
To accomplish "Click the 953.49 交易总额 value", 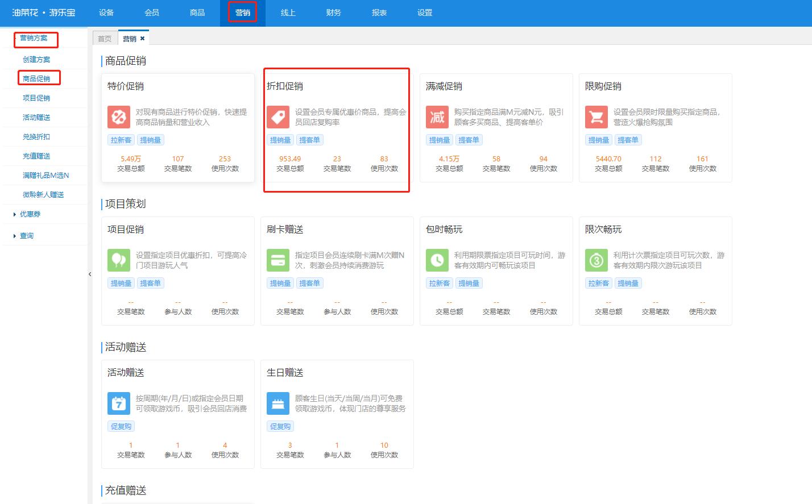I will pos(290,159).
